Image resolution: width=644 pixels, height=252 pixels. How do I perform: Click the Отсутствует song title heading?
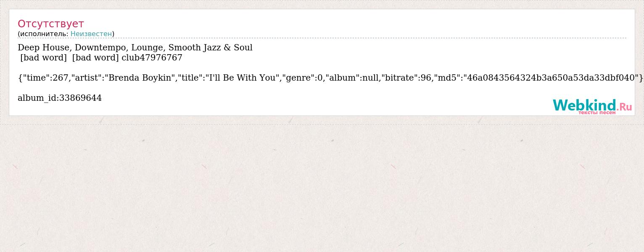click(51, 24)
